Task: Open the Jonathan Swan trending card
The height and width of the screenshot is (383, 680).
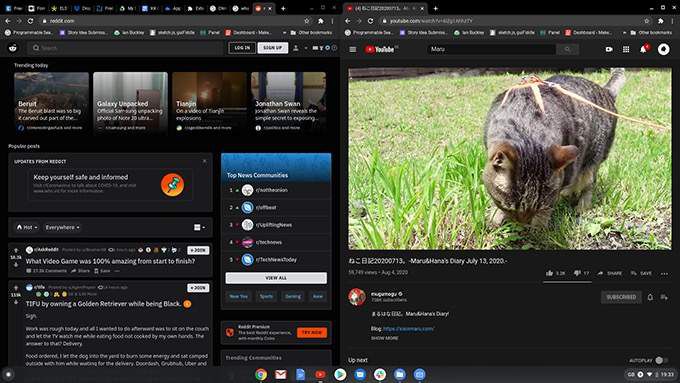Action: point(288,102)
